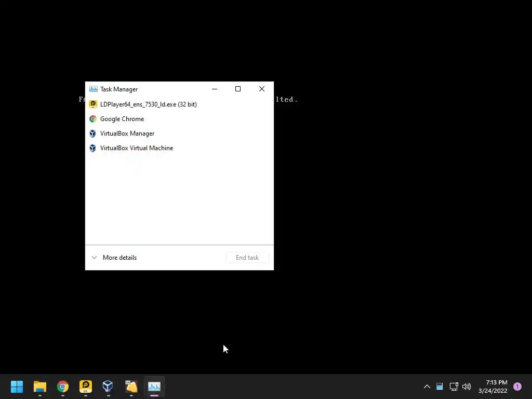Open Google Chrome from the taskbar
The image size is (532, 399).
[63, 387]
